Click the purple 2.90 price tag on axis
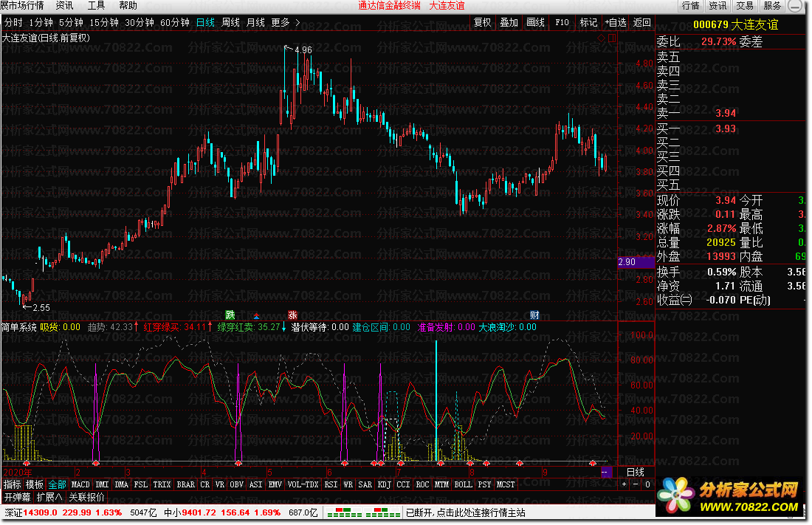Image resolution: width=812 pixels, height=525 pixels. coord(636,262)
